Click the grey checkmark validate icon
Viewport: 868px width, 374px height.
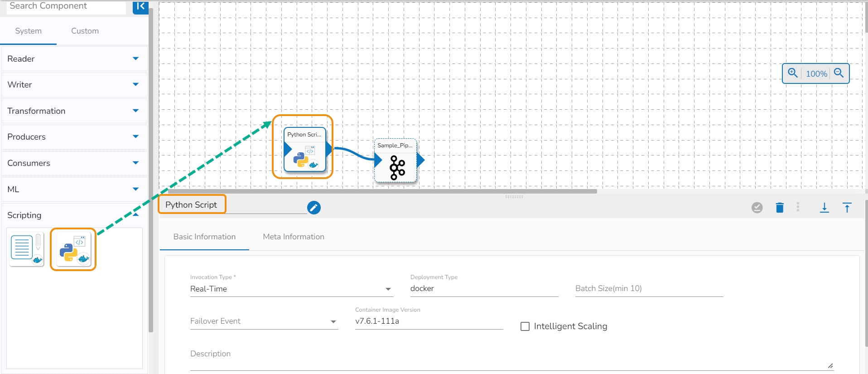click(x=757, y=208)
